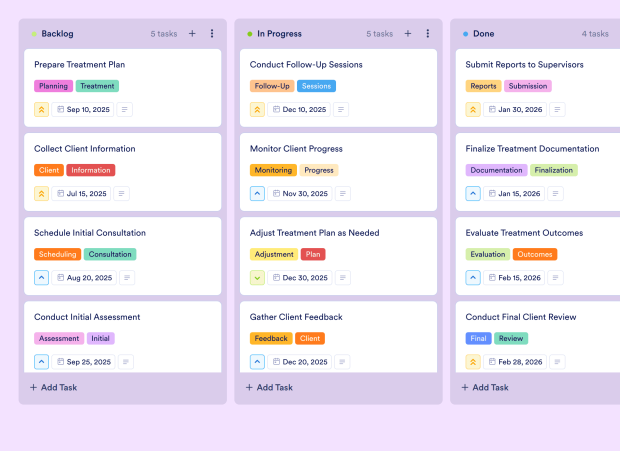Click description icon on Monitor Client Progress card

coord(341,194)
